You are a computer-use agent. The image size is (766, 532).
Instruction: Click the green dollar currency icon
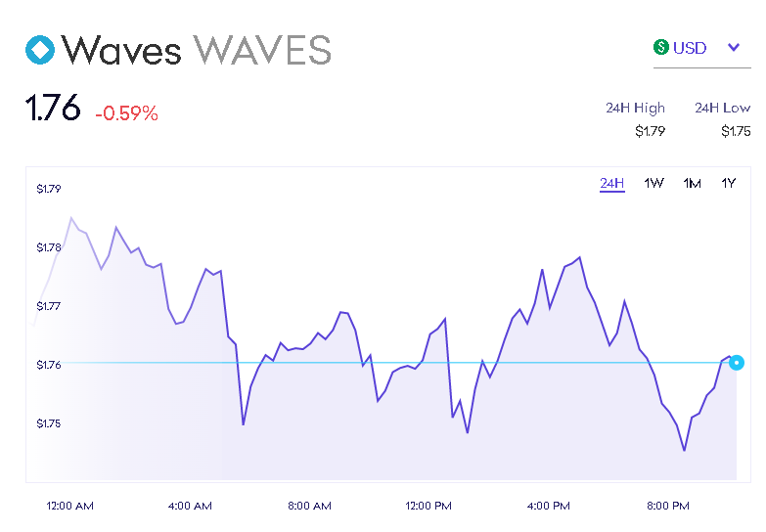[661, 47]
